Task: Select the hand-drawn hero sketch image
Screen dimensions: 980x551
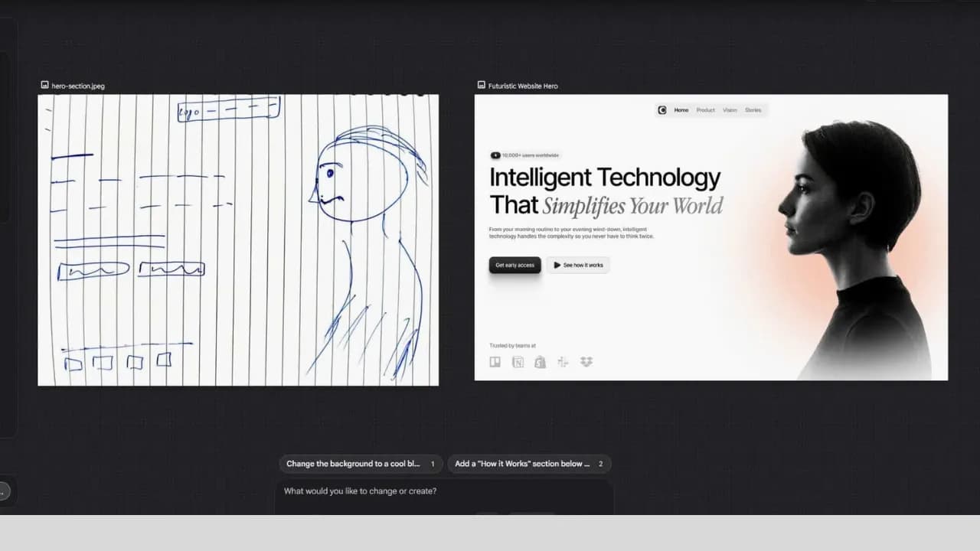Action: 238,240
